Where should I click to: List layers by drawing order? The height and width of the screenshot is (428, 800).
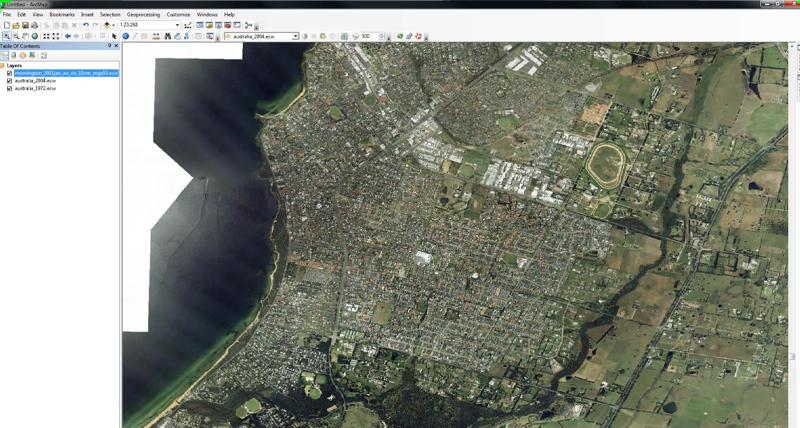tap(4, 55)
